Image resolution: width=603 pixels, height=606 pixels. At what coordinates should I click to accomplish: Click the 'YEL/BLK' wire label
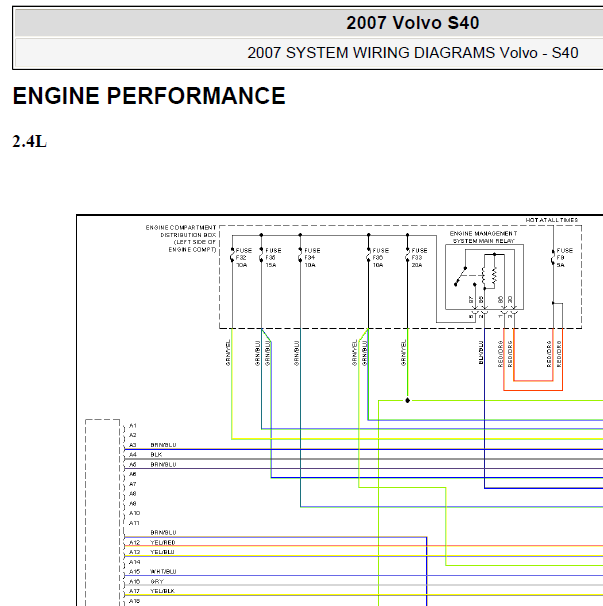tap(162, 591)
